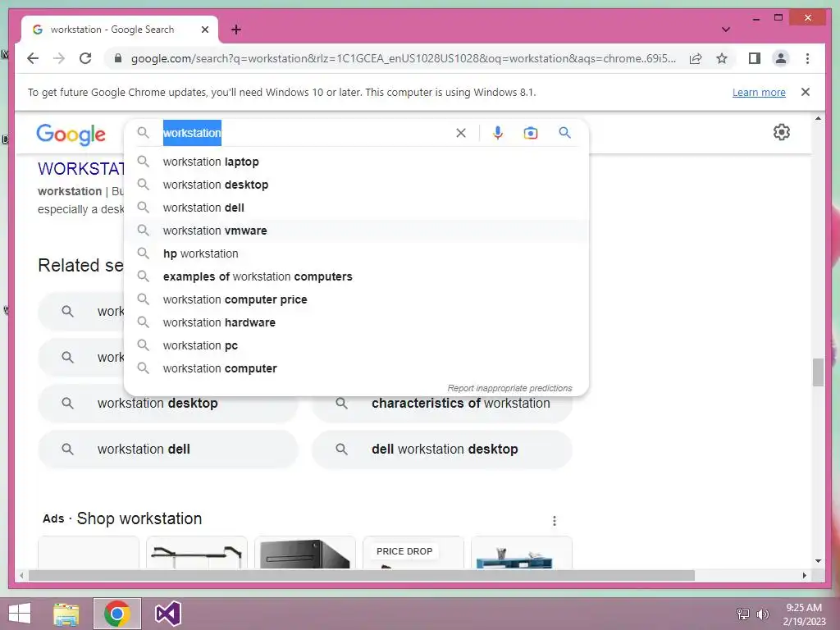The image size is (840, 630).
Task: Click the vertical scrollbar thumb
Action: 818,372
